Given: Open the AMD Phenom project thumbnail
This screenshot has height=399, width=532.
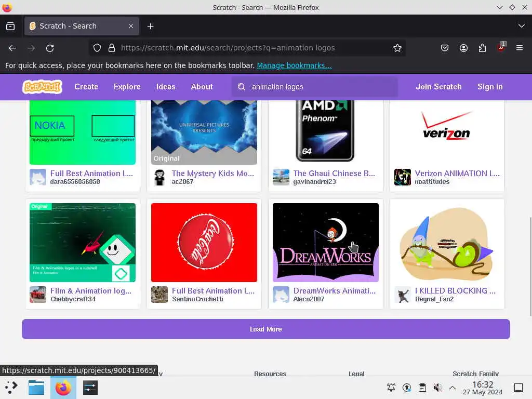Looking at the screenshot, I should coord(325,132).
